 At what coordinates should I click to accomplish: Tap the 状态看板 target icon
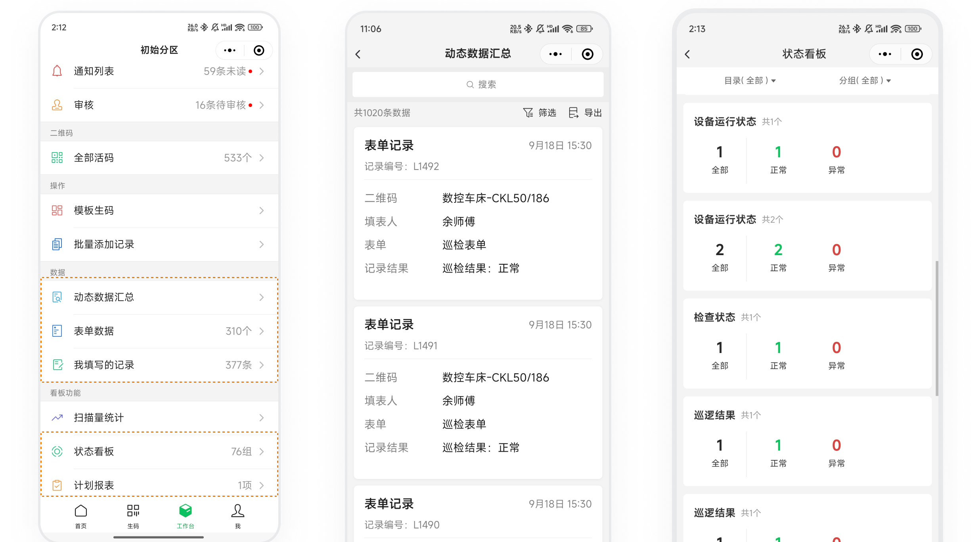pos(57,451)
